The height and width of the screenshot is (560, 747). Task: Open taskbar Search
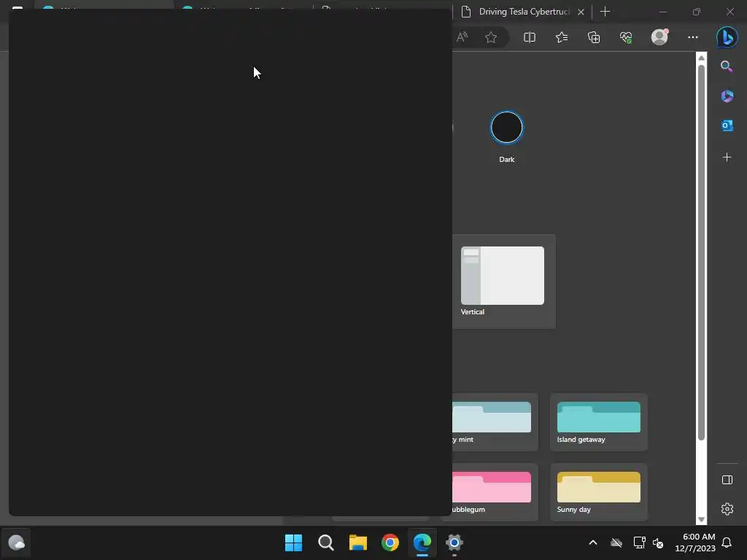326,542
